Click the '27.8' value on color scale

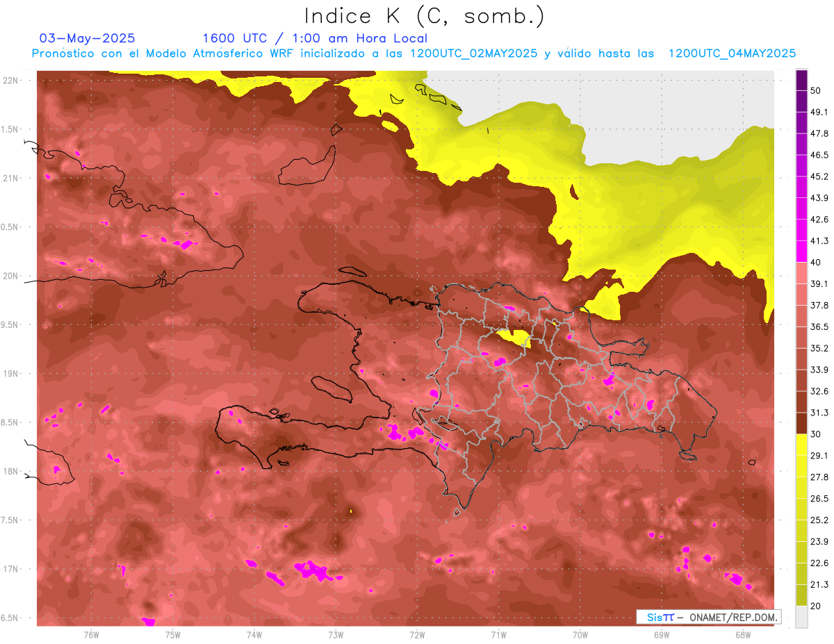click(x=819, y=477)
